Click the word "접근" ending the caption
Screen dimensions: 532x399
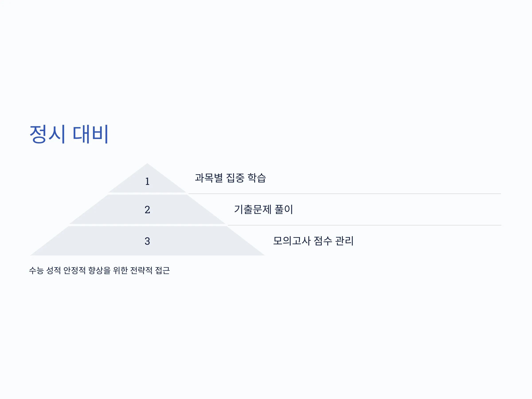pyautogui.click(x=162, y=270)
